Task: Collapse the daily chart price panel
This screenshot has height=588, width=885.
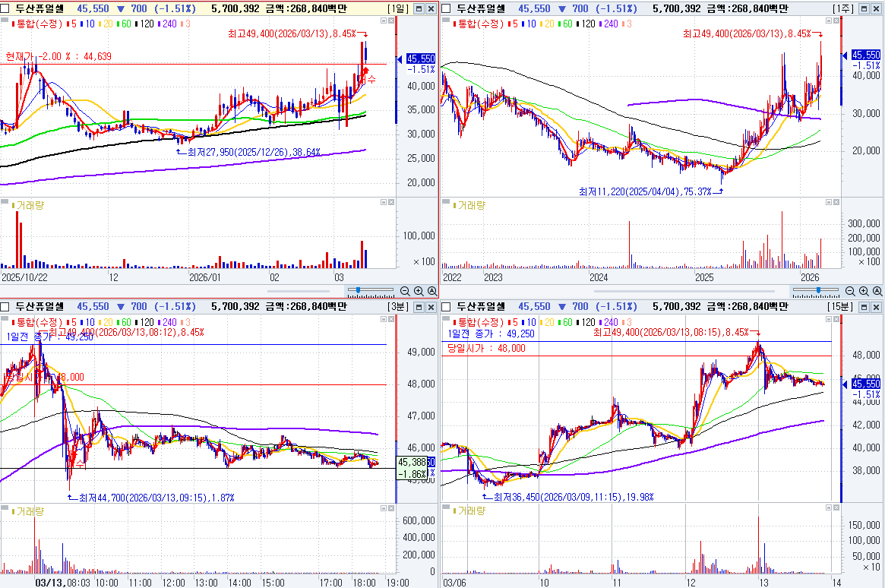Action: [x=384, y=21]
